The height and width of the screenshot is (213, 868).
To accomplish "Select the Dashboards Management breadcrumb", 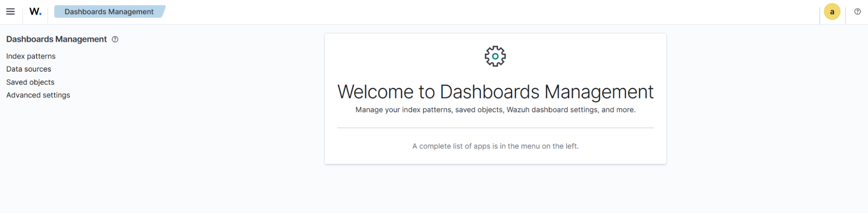I will 109,12.
